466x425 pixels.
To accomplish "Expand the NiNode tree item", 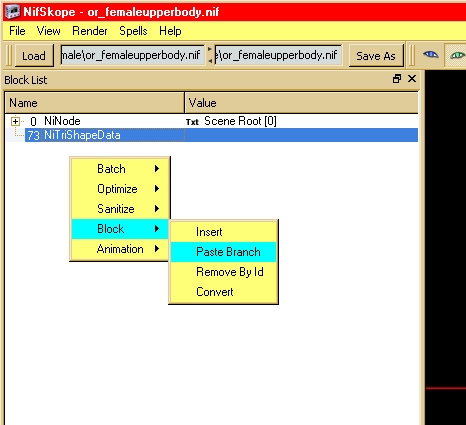I will click(x=15, y=121).
